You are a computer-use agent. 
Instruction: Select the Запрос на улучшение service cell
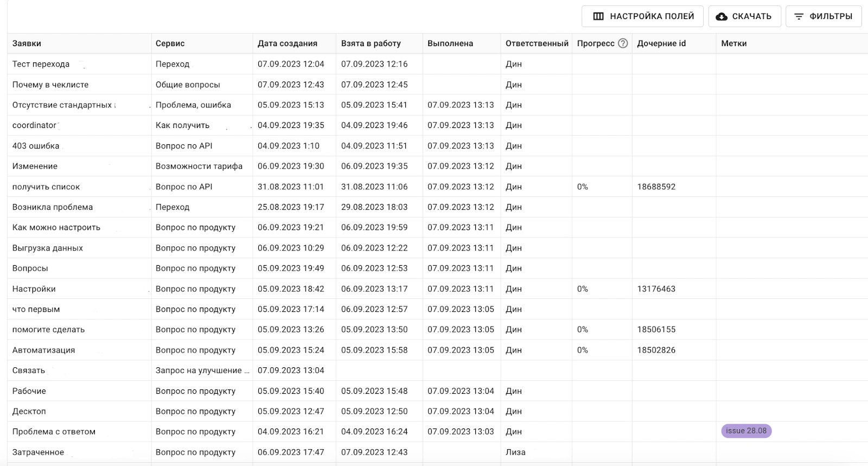202,371
